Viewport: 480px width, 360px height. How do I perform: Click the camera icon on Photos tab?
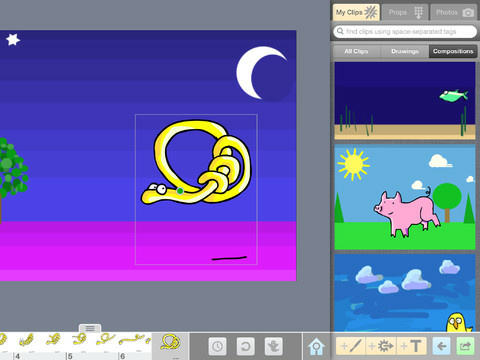(x=468, y=13)
